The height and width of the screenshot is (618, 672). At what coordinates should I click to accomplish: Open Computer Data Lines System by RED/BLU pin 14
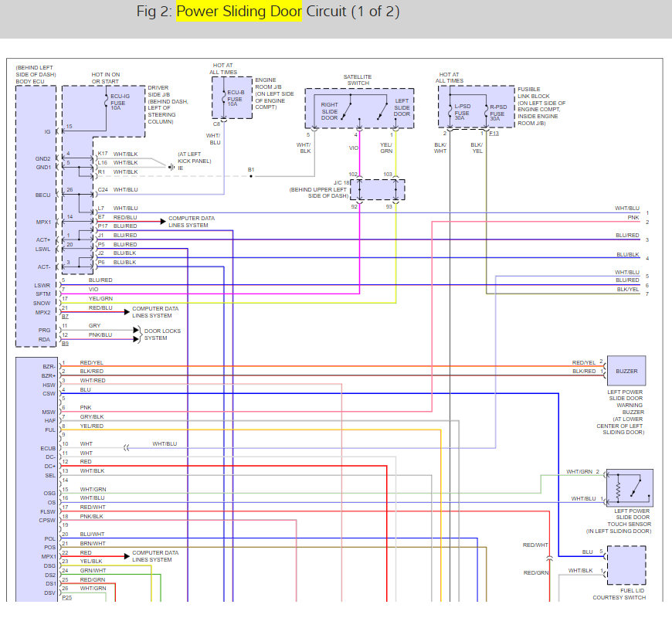click(x=192, y=222)
